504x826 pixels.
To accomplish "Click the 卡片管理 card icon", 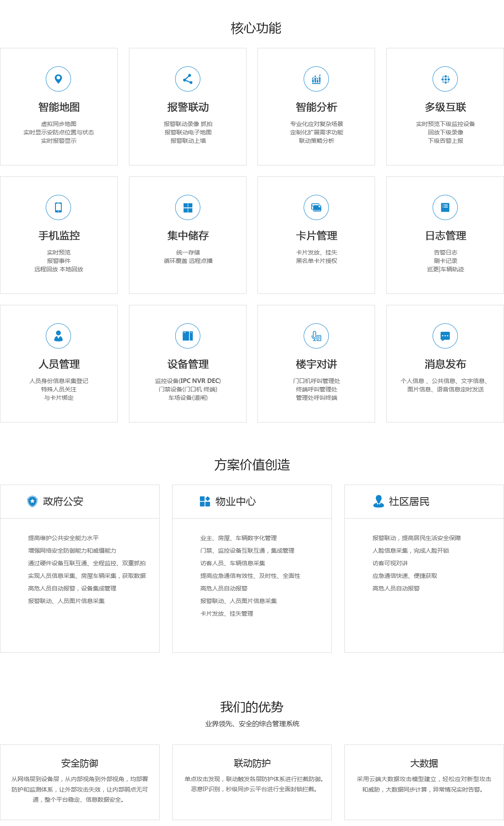I will point(316,207).
